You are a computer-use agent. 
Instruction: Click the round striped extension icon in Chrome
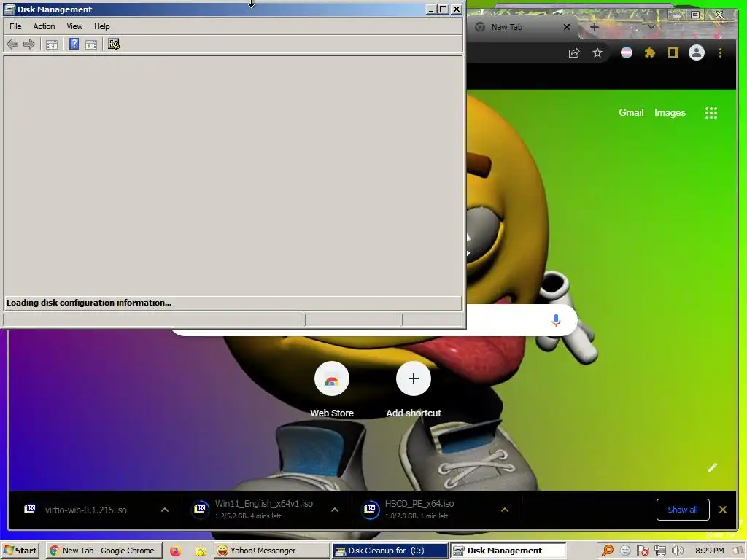[627, 52]
